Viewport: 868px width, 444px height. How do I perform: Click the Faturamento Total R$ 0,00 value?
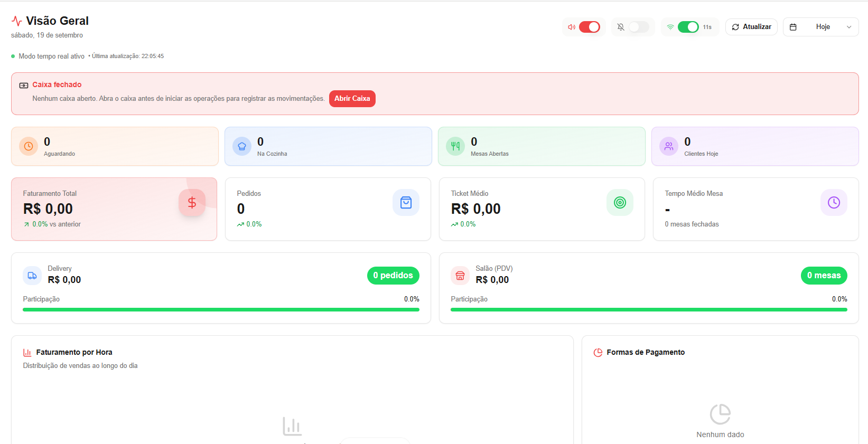48,209
